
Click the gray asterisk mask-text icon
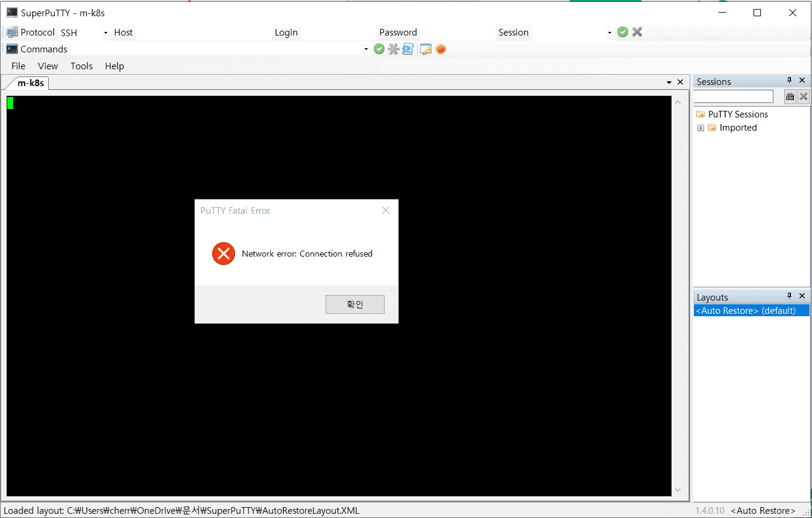click(394, 49)
